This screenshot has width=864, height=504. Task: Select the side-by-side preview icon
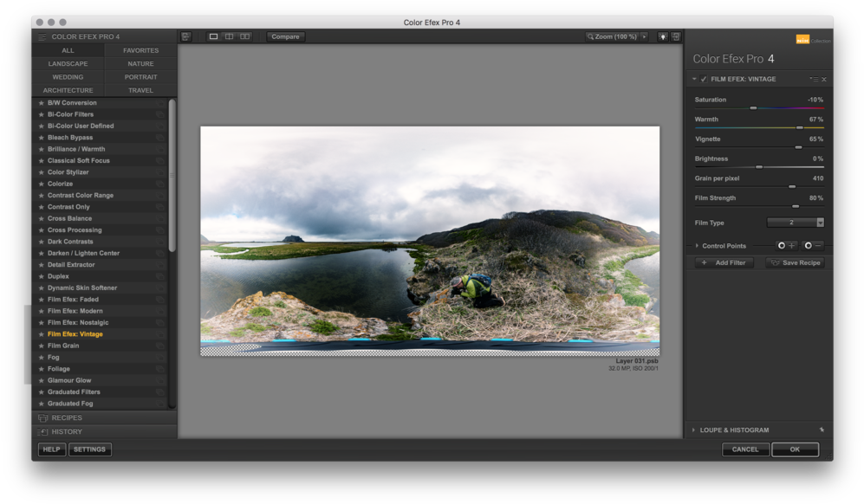245,36
